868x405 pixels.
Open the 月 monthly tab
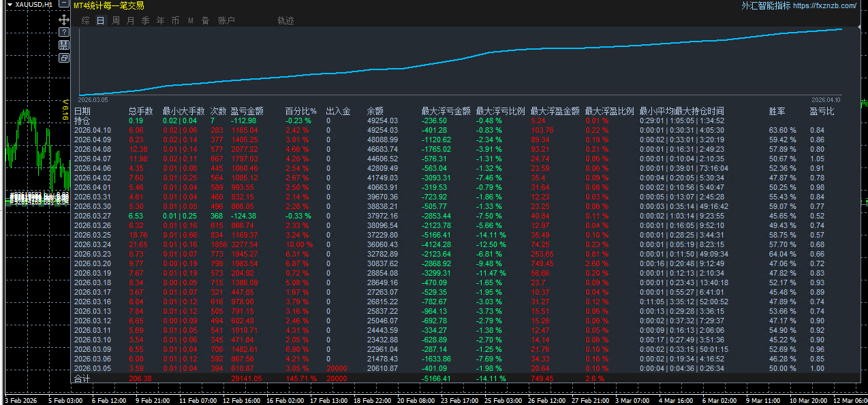131,21
